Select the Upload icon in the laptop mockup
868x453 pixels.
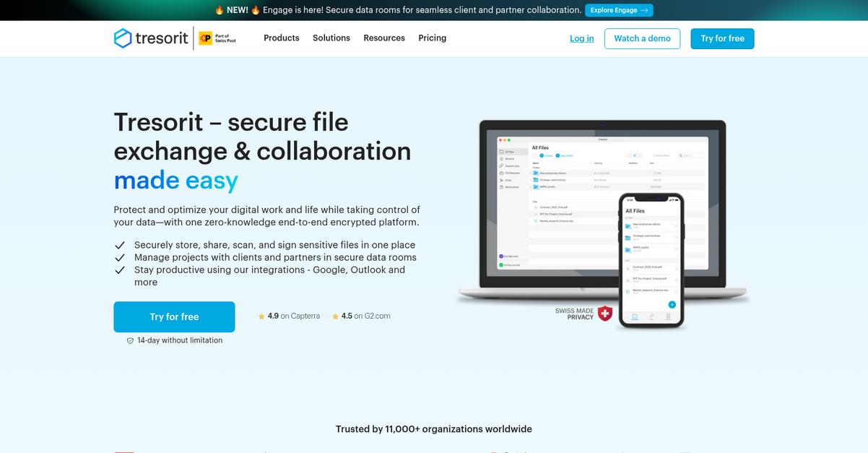pyautogui.click(x=542, y=155)
